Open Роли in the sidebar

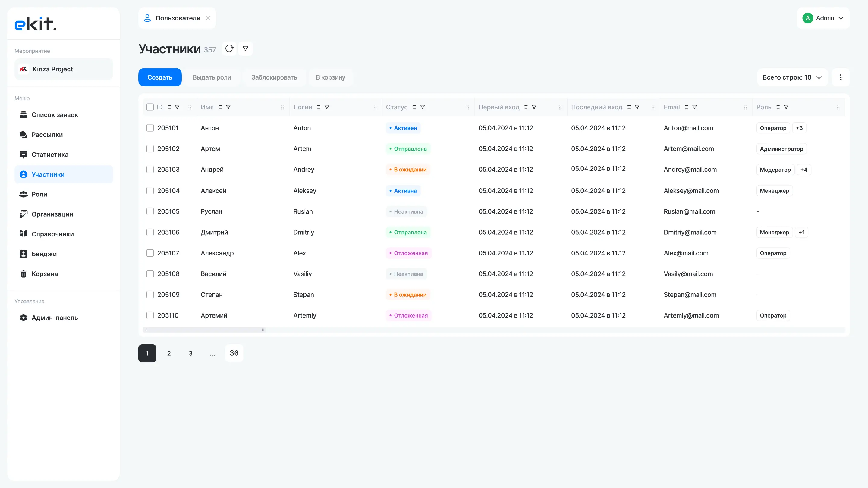64,194
